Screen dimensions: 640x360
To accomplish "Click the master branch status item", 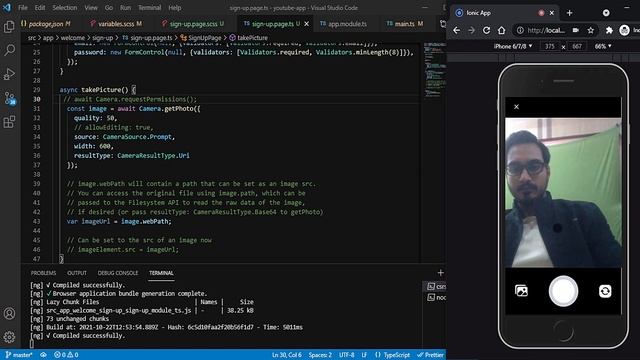I will click(19, 355).
